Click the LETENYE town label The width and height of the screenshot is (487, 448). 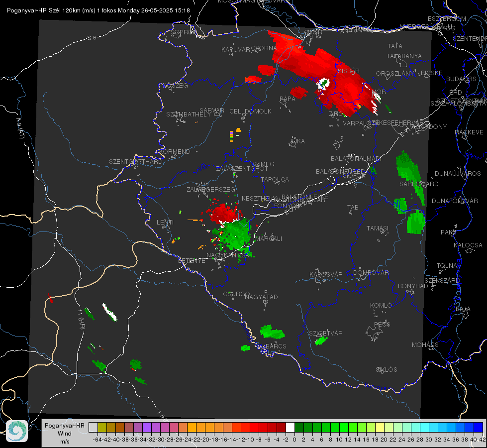click(x=192, y=260)
